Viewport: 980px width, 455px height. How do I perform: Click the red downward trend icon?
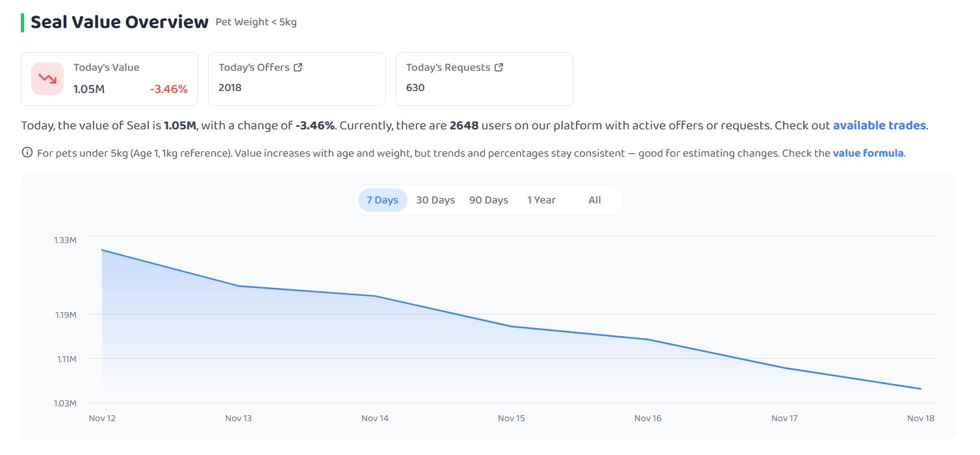47,79
